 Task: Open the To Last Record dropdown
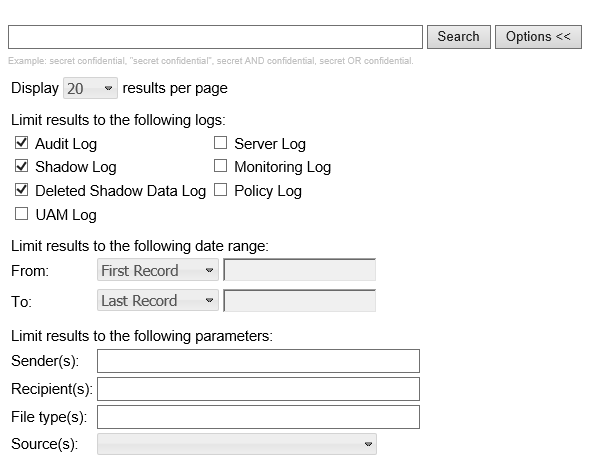click(158, 300)
